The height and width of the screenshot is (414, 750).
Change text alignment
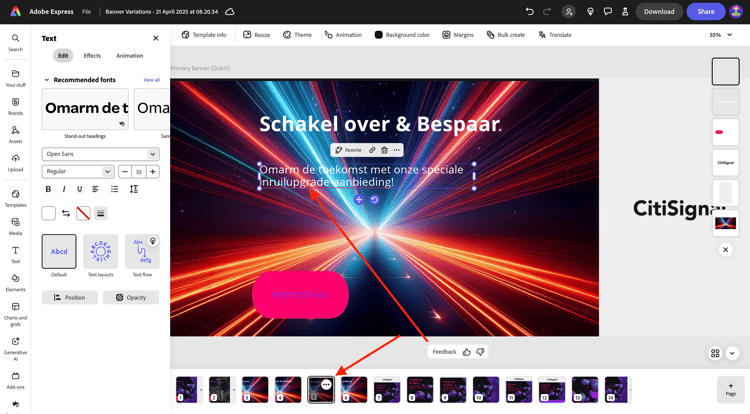96,189
